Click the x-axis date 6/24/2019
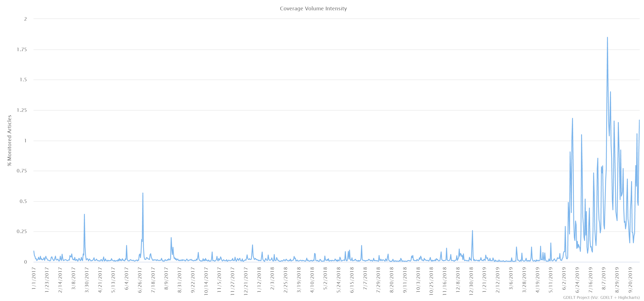Viewport: 644px width, 301px height. (x=577, y=279)
